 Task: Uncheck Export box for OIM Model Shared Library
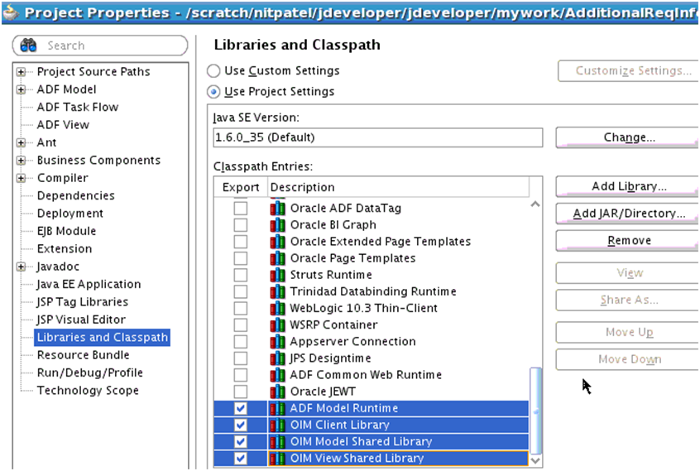[x=241, y=442]
